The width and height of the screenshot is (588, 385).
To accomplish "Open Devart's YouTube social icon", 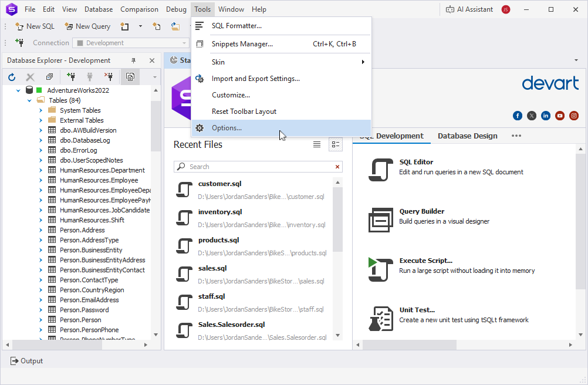I will click(560, 116).
